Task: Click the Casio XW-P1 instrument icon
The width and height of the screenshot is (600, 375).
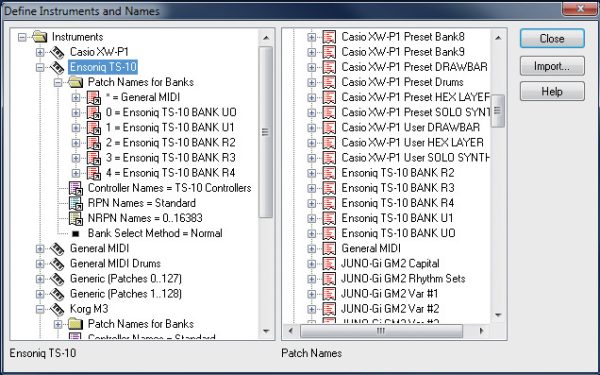Action: click(x=57, y=52)
